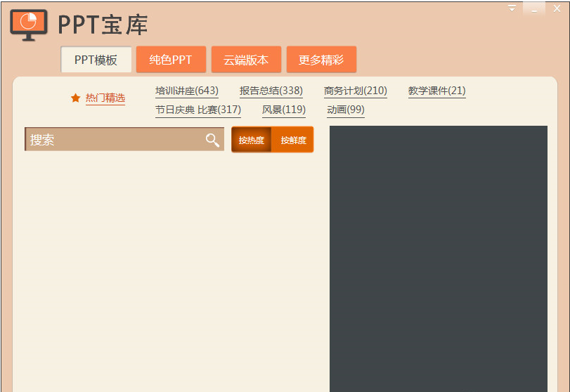The height and width of the screenshot is (392, 570).
Task: Close the PPT宝库 window
Action: pos(557,8)
